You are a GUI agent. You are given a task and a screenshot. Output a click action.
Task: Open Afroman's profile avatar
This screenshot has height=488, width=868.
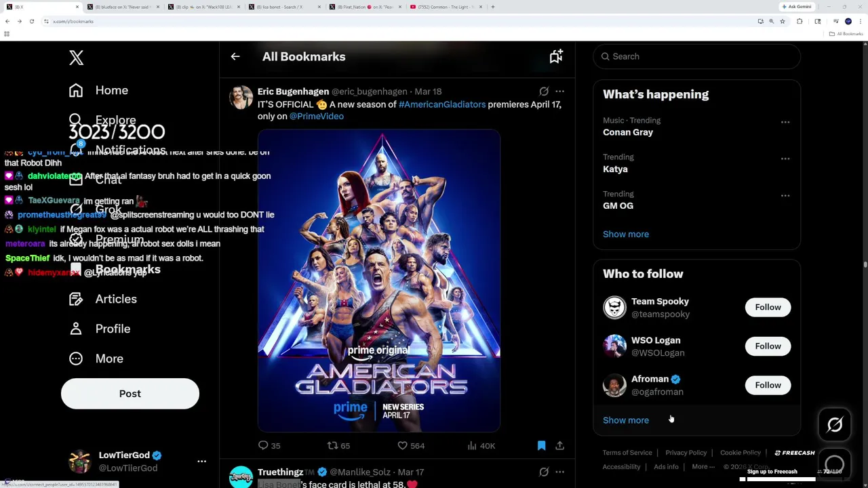[x=614, y=385]
